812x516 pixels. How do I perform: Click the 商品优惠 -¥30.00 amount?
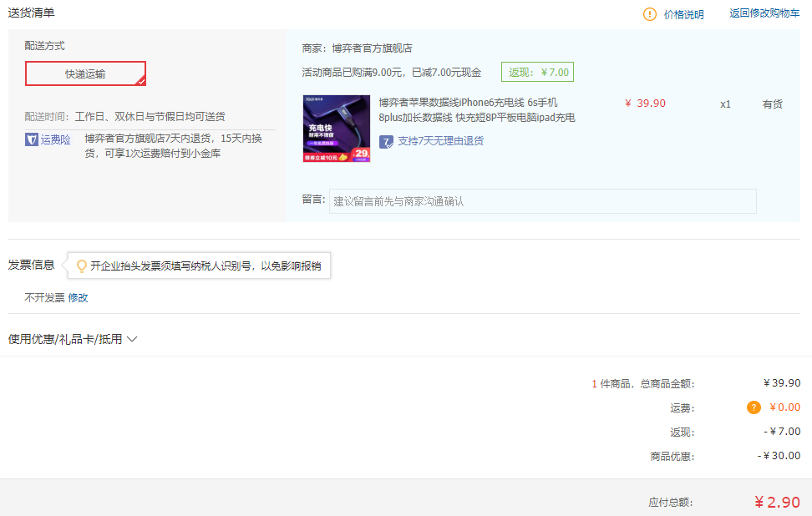tap(779, 456)
